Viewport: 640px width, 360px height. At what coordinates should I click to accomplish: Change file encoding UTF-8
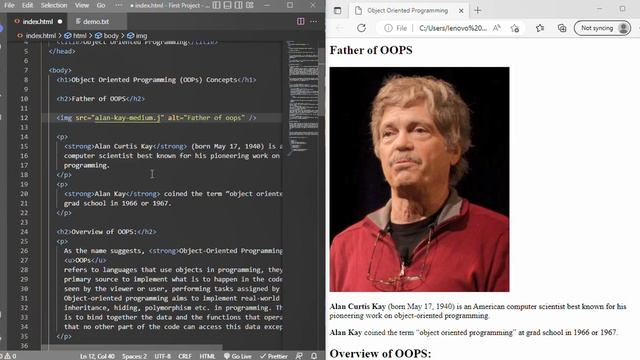pyautogui.click(x=162, y=356)
